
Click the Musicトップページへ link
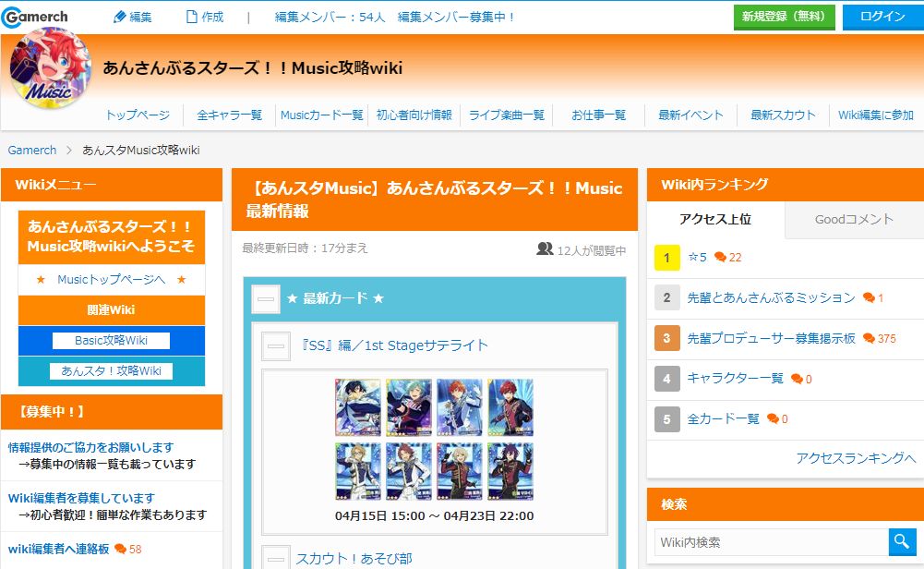coord(112,280)
